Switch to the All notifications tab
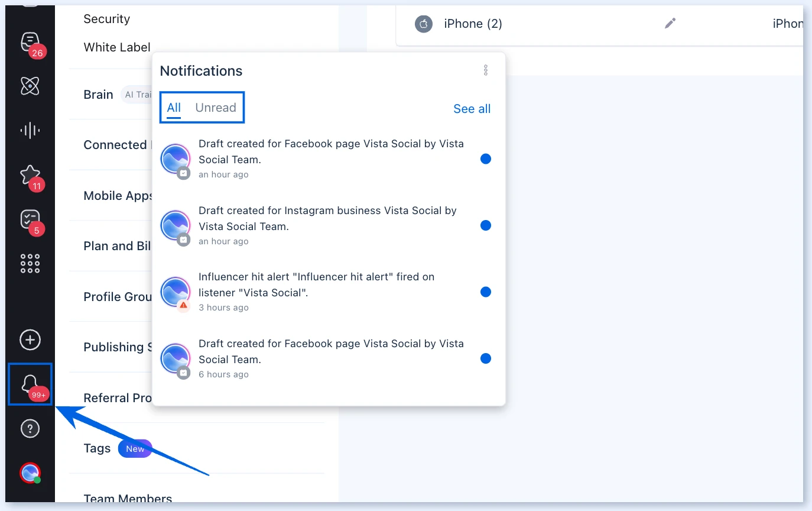 (x=174, y=108)
